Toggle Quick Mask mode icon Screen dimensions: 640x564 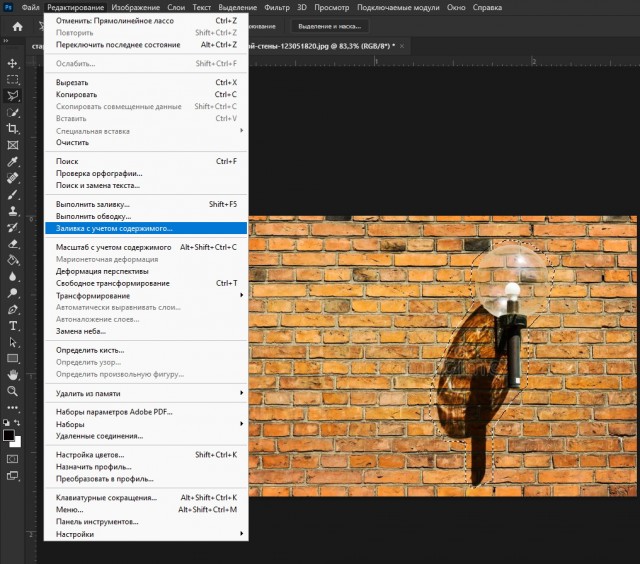tap(13, 458)
